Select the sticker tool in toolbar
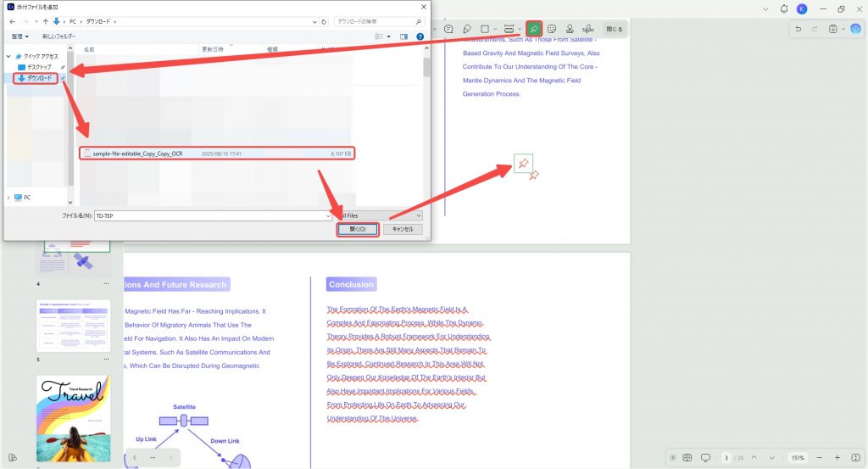 pyautogui.click(x=551, y=29)
